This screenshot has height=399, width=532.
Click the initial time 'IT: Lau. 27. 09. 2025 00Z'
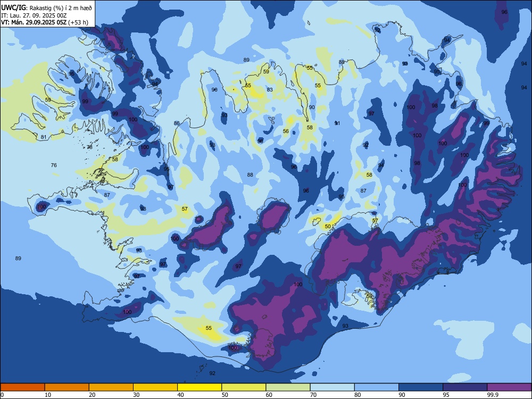pyautogui.click(x=34, y=15)
